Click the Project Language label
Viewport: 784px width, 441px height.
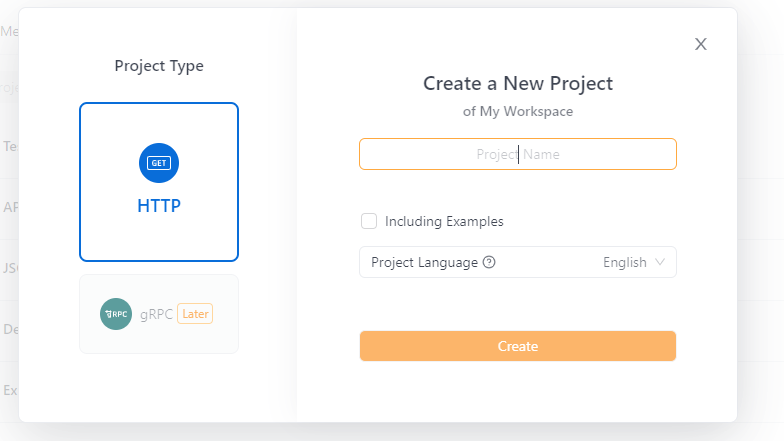(424, 262)
